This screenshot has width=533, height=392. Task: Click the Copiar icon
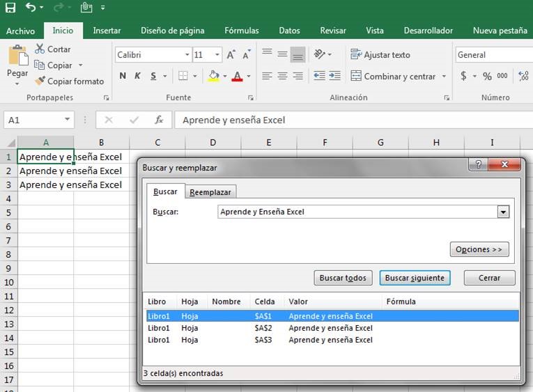39,65
